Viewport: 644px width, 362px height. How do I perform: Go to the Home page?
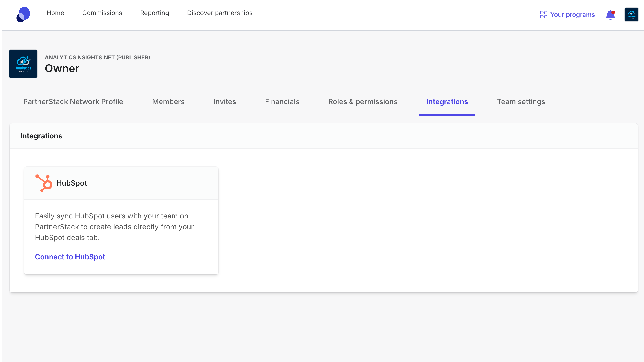click(55, 13)
